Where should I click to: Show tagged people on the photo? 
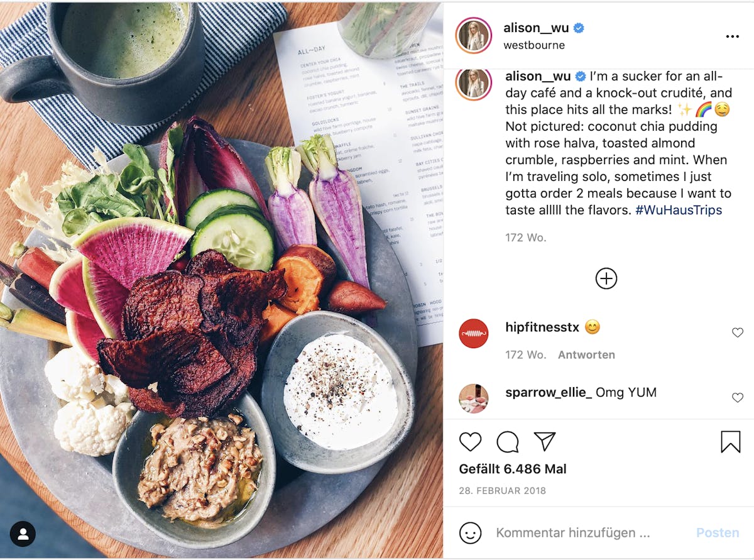23,534
